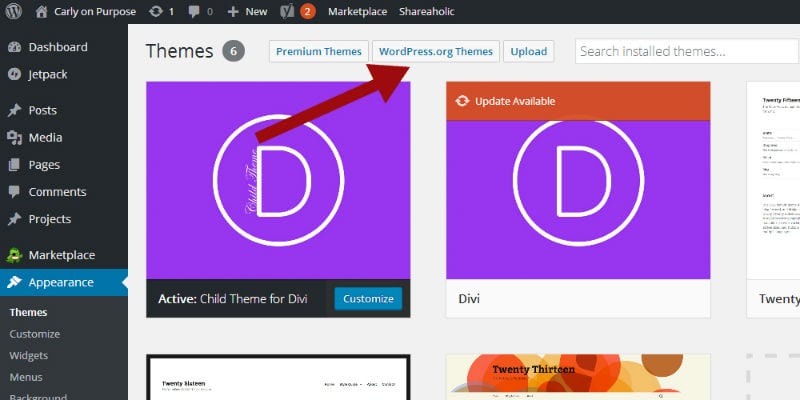800x400 pixels.
Task: Select the Twenty Sixteen theme thumbnail
Action: click(278, 378)
